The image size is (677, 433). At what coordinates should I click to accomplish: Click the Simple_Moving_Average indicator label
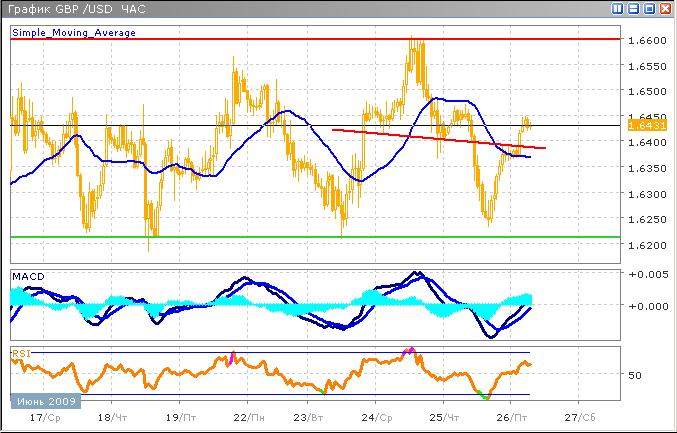pos(73,33)
